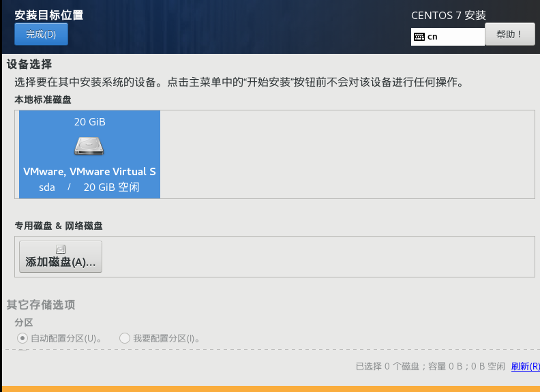Click the 20 GiB 空闲 free space text
This screenshot has height=392, width=540.
point(111,187)
